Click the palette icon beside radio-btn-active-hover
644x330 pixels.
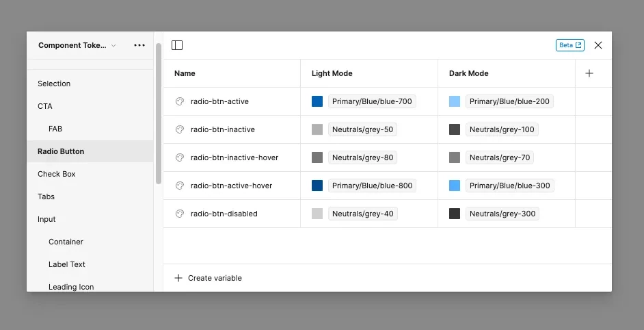(x=180, y=186)
